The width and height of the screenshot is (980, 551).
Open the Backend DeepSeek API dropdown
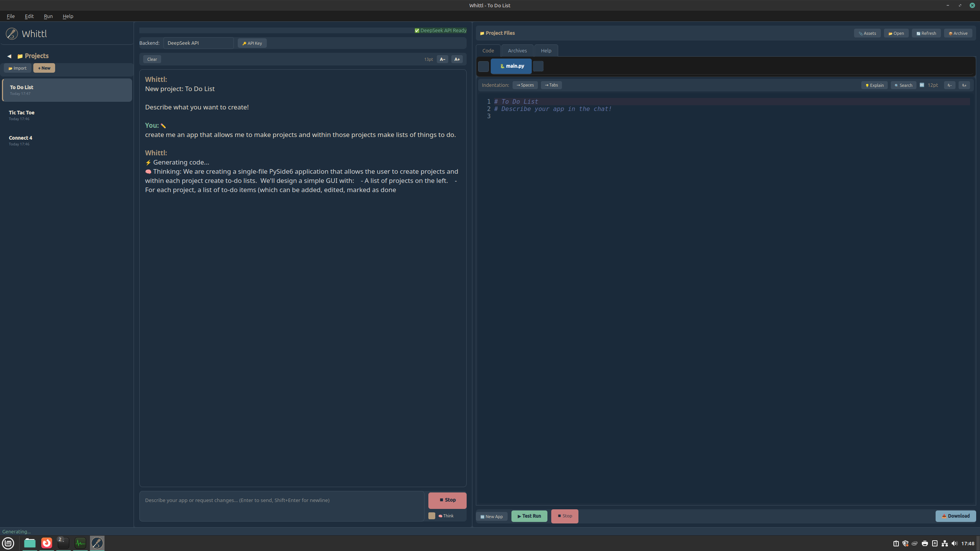[198, 43]
